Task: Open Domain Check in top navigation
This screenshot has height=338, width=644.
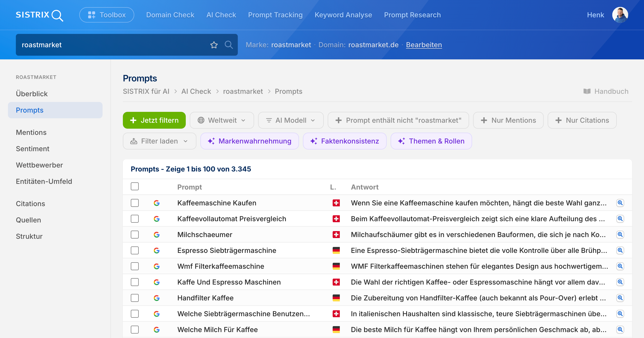Action: 170,15
